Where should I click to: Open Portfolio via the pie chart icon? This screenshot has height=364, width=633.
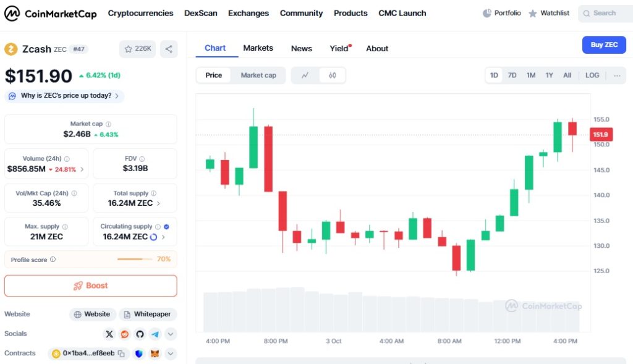(487, 13)
